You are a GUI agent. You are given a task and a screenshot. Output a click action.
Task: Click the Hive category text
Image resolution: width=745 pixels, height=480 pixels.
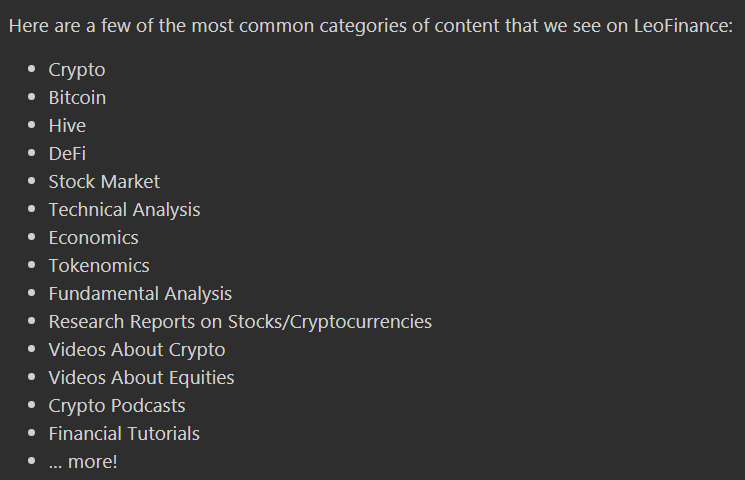click(x=67, y=126)
